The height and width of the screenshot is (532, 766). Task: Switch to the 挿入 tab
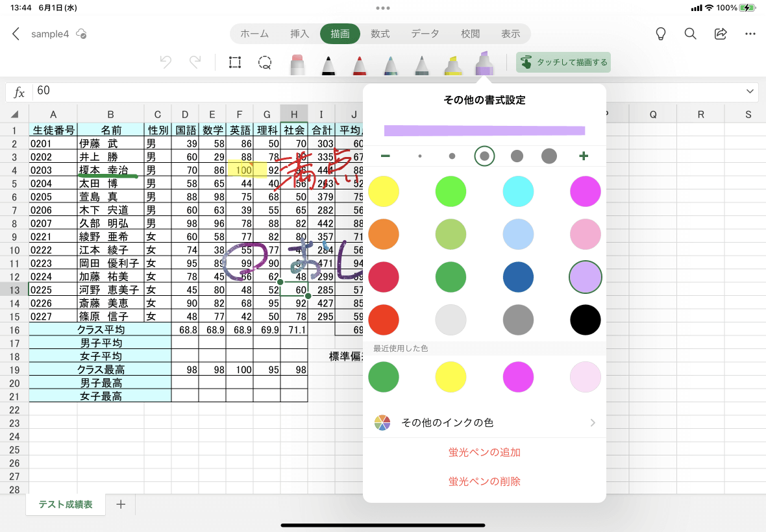pyautogui.click(x=299, y=34)
